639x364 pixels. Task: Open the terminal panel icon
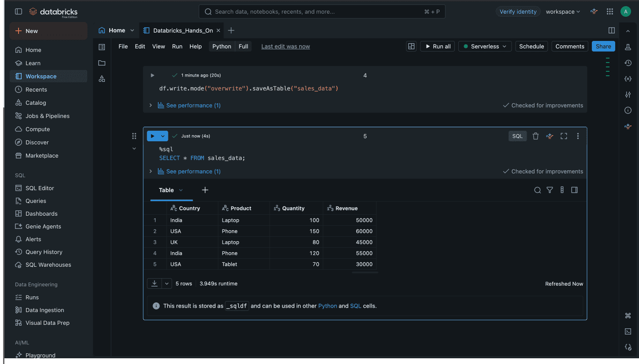[x=628, y=331]
